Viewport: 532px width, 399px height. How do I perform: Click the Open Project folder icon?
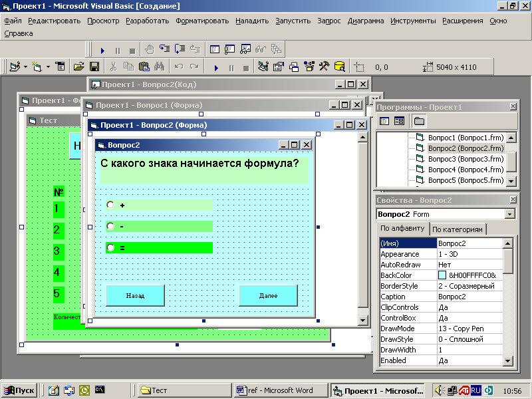coord(79,66)
